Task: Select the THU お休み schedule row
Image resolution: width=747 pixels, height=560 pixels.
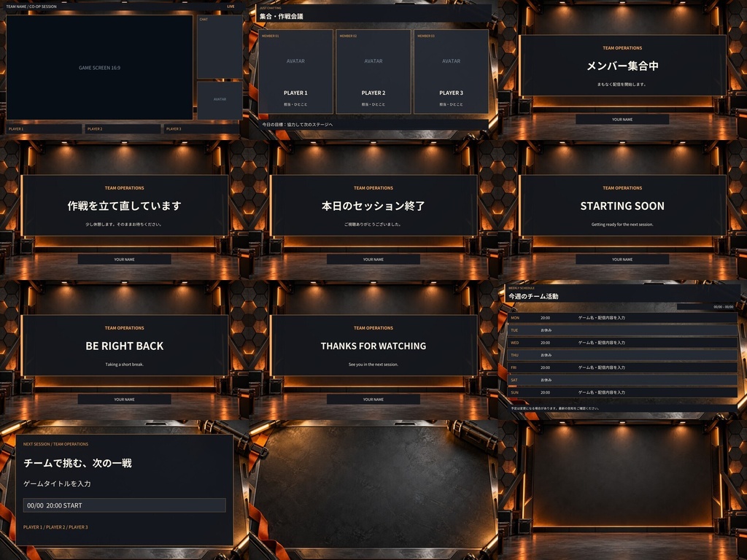Action: [x=622, y=355]
